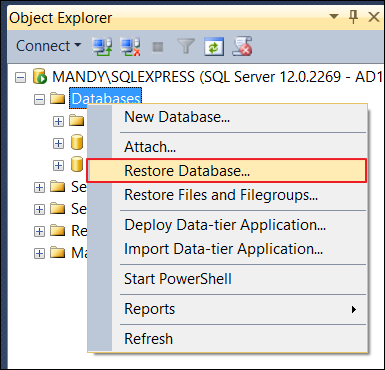The width and height of the screenshot is (385, 370).
Task: Click the MANDY\SQLEXPRESS server icon
Action: coord(40,76)
